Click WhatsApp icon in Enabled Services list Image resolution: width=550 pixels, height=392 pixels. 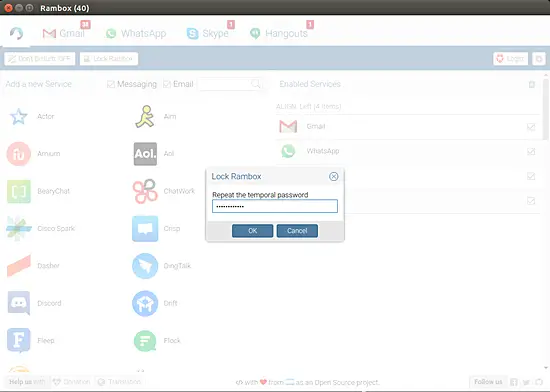point(288,151)
